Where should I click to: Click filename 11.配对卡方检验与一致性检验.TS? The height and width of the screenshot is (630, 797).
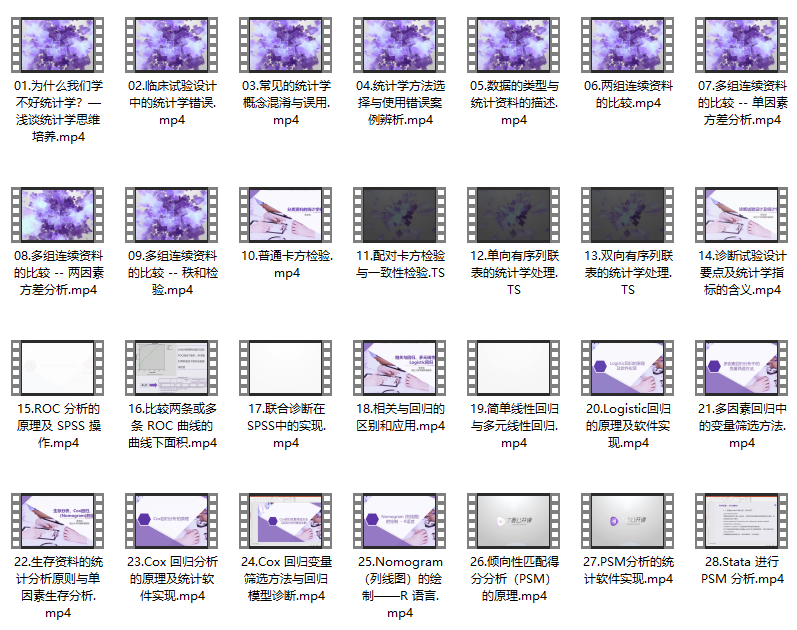pyautogui.click(x=400, y=264)
